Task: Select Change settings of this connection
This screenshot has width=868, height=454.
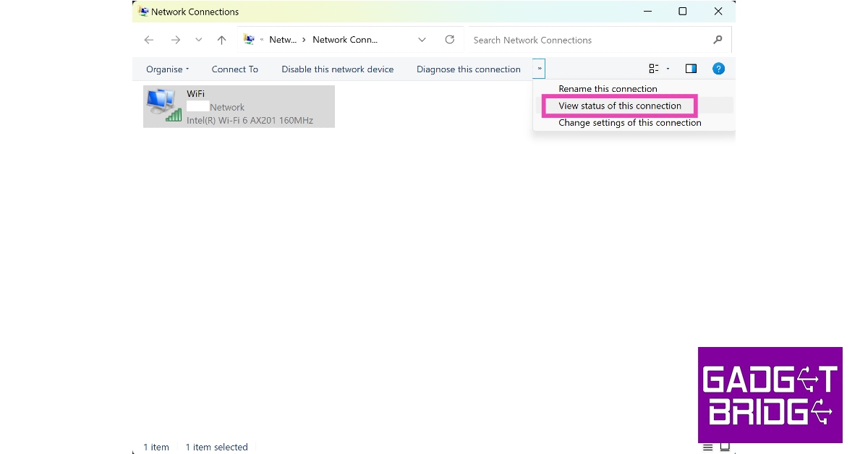Action: point(629,123)
